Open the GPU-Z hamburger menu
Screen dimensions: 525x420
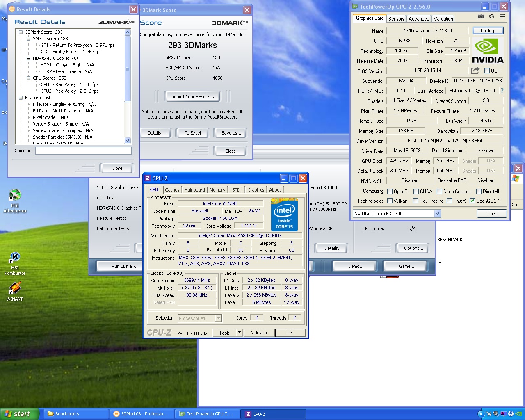[502, 16]
